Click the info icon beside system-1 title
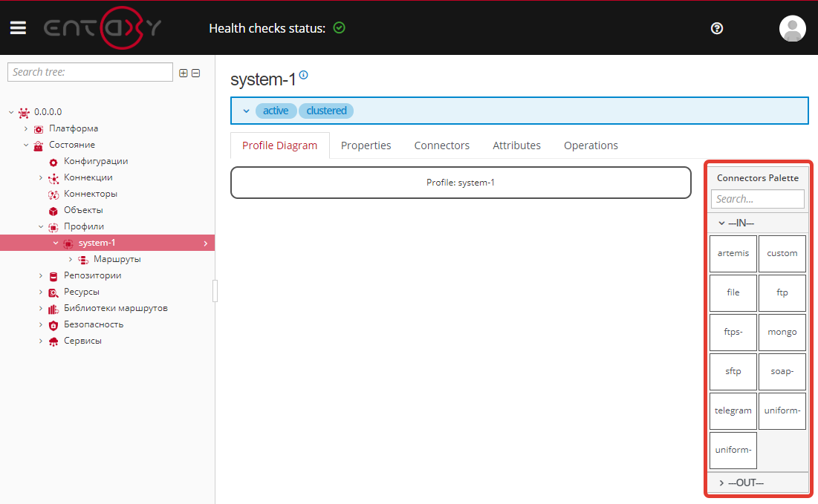 point(303,76)
